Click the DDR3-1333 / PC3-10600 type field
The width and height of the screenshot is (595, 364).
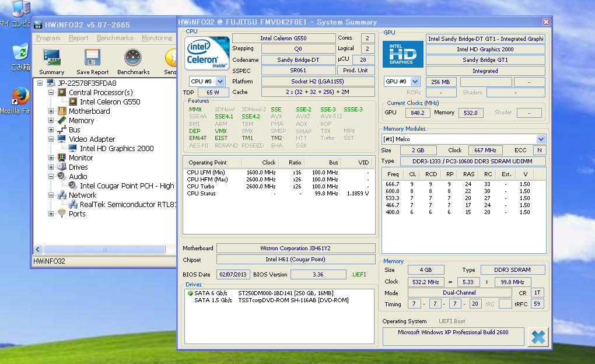pos(473,162)
